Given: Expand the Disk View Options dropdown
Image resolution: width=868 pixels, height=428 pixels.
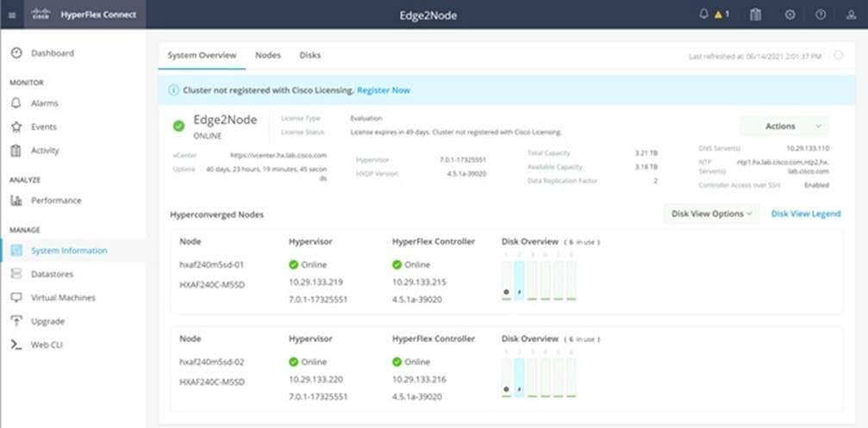Looking at the screenshot, I should point(712,214).
